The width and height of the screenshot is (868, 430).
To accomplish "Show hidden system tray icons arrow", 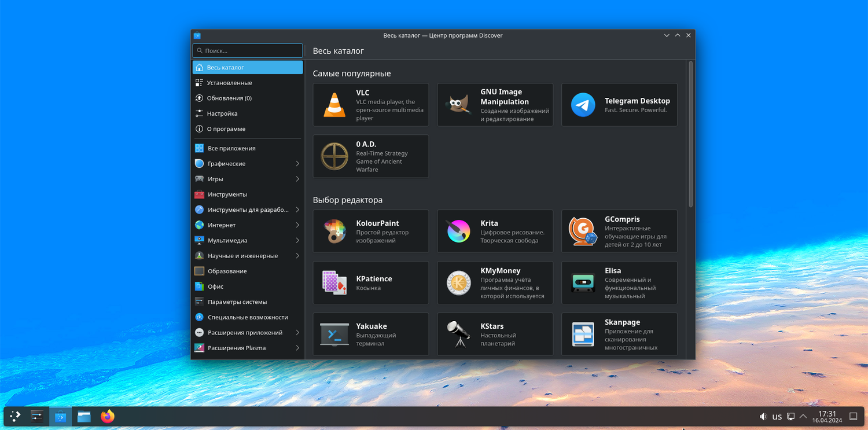I will click(x=803, y=417).
